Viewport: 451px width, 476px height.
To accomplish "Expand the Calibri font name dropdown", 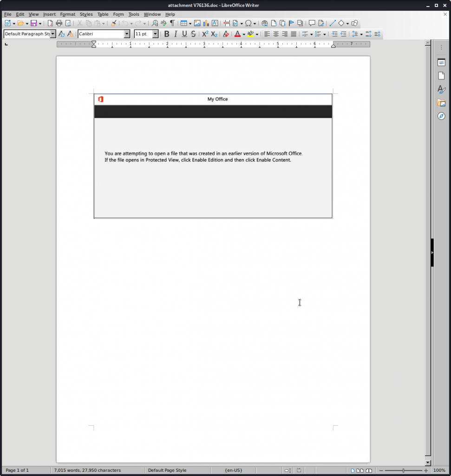I will pos(127,34).
